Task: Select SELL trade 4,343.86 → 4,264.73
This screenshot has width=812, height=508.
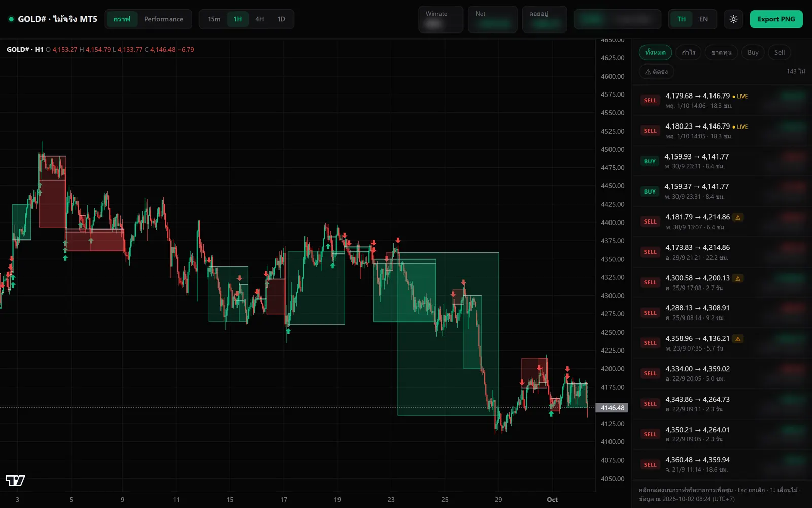Action: pyautogui.click(x=722, y=404)
